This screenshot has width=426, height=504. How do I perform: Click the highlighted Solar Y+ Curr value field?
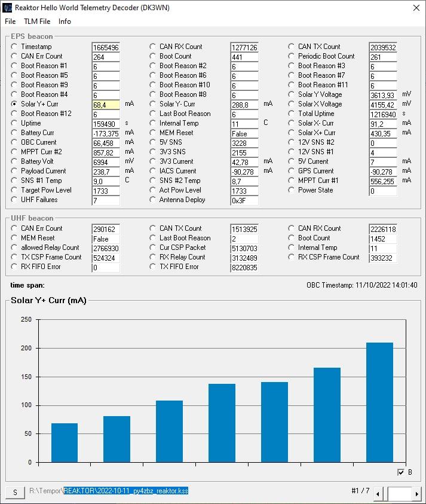click(x=106, y=105)
